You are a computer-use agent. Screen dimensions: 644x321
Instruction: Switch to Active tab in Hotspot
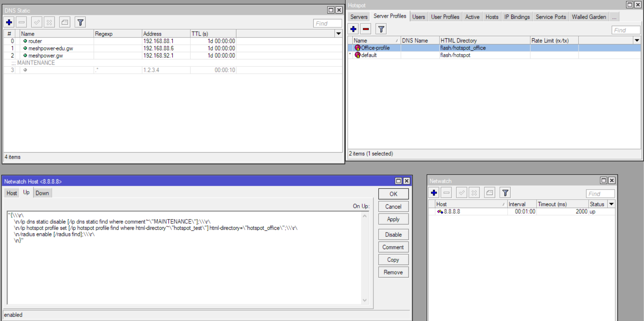click(x=472, y=17)
